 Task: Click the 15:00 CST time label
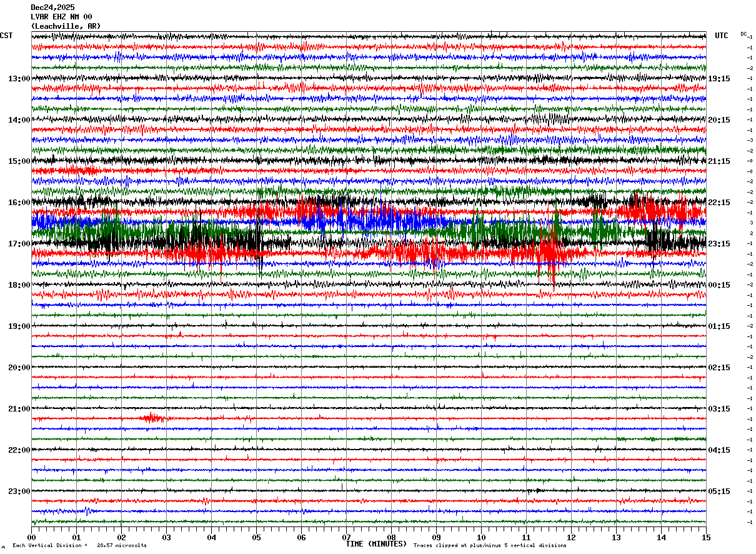[x=19, y=161]
